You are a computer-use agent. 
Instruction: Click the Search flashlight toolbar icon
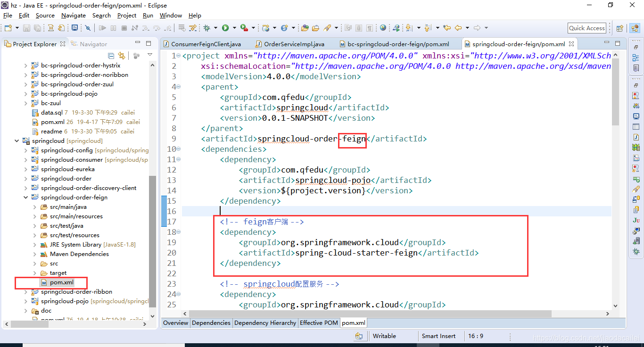click(x=327, y=28)
